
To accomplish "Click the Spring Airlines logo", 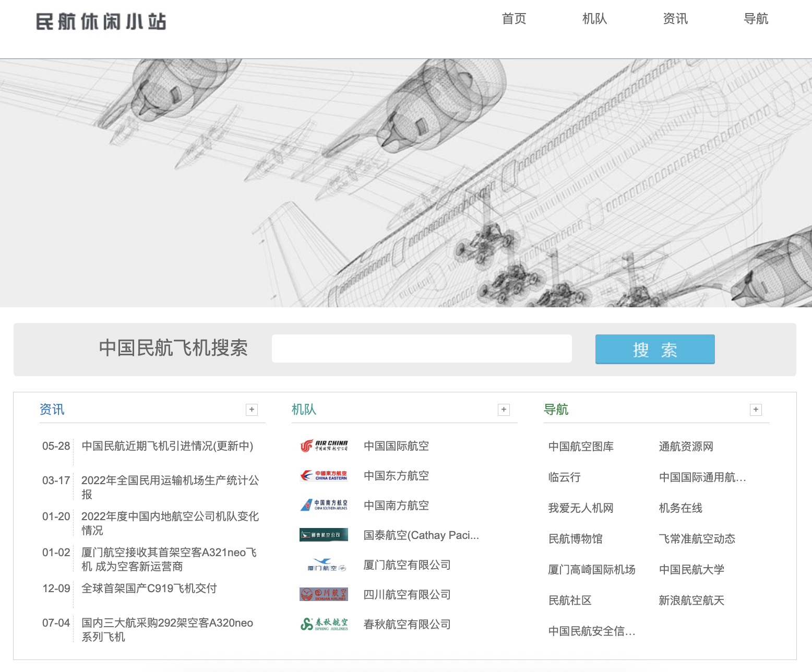I will (324, 624).
